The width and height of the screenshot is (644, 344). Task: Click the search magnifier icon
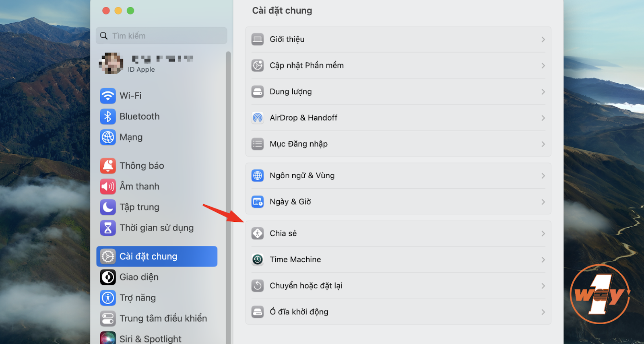pos(104,36)
